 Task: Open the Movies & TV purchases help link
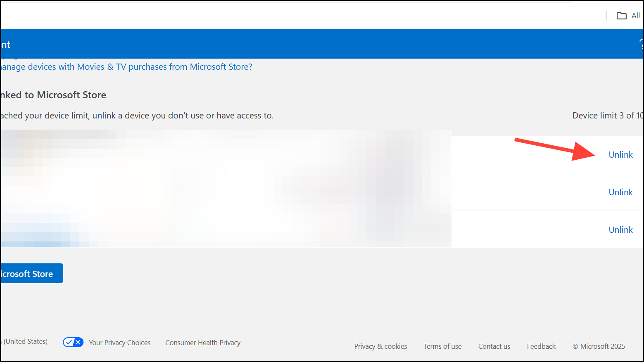coord(126,67)
